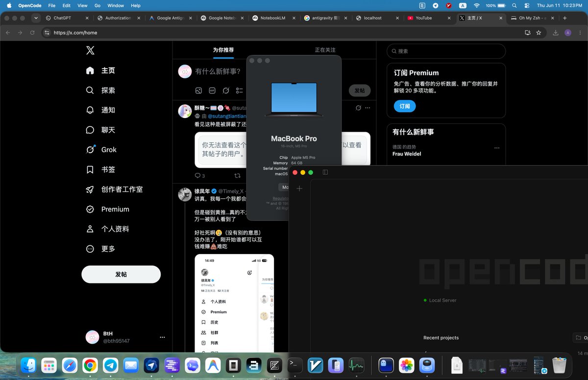Open Photos app from the Dock
Viewport: 588px width, 380px height.
pos(407,365)
